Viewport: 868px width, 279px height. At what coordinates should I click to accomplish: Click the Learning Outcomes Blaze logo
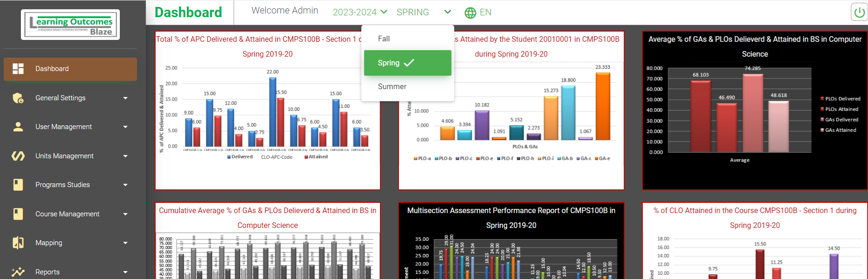[x=71, y=25]
